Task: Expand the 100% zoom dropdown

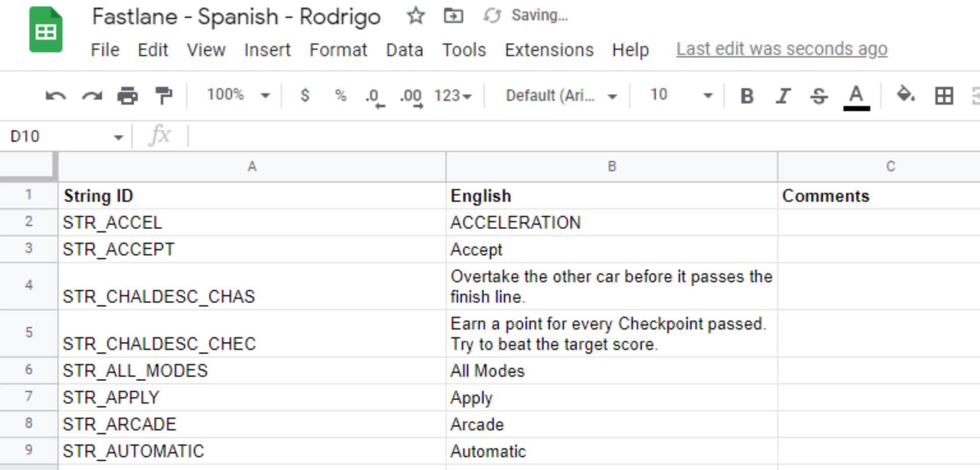Action: click(x=238, y=95)
